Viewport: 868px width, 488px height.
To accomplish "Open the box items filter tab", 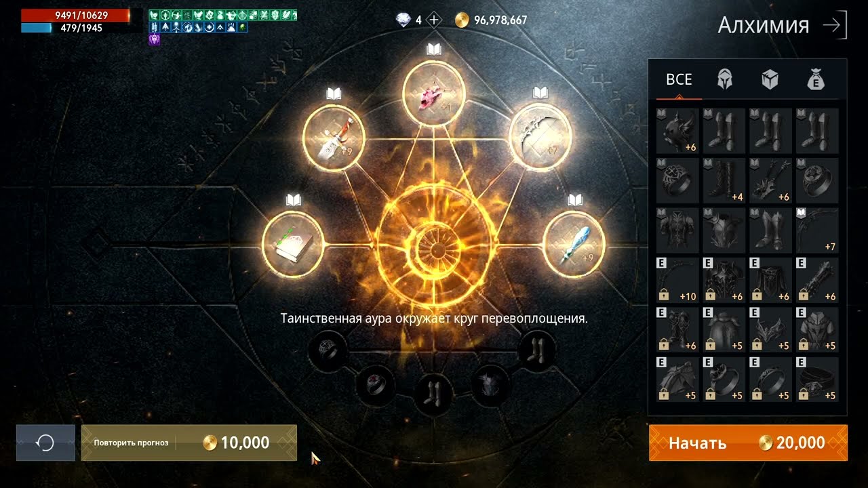I will click(770, 80).
